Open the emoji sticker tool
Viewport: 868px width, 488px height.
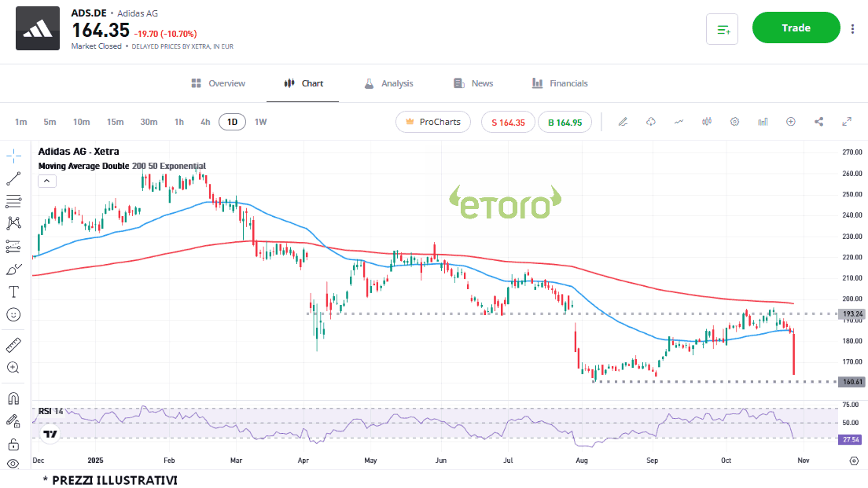13,314
